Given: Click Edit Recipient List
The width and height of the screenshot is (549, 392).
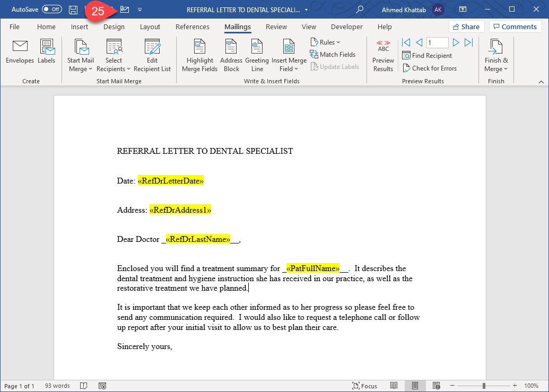Looking at the screenshot, I should coord(152,55).
